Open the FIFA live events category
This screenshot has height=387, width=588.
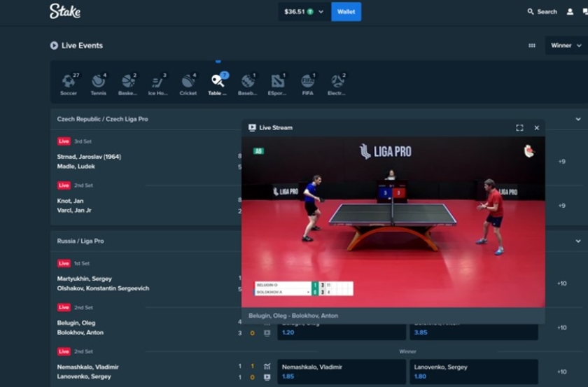(x=307, y=85)
